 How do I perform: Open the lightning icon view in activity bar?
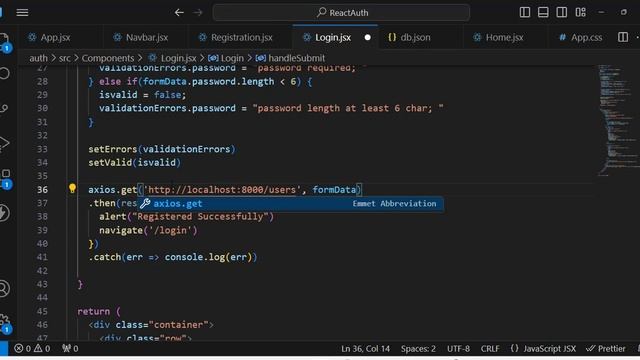click(4, 213)
